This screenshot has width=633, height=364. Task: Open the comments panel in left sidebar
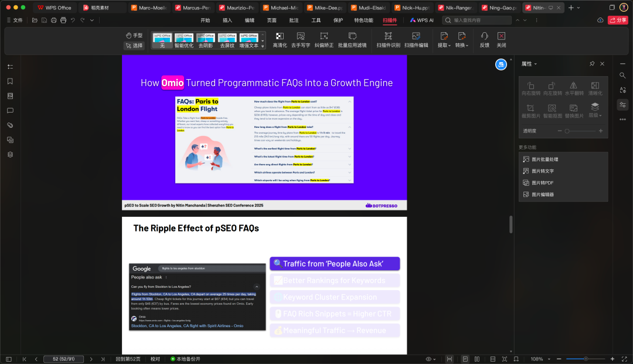[10, 111]
